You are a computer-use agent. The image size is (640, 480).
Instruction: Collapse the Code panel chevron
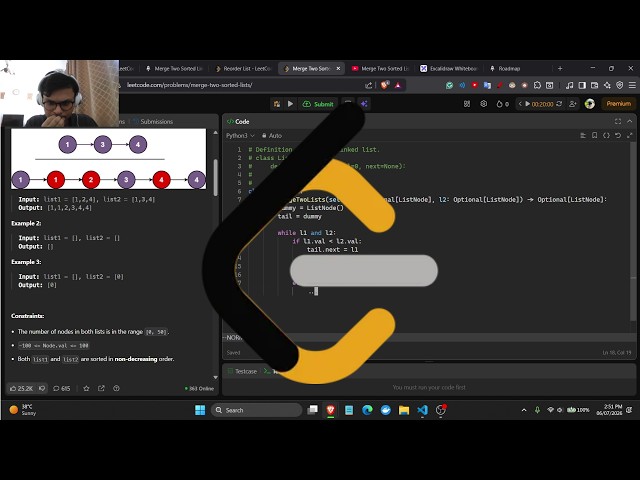click(x=630, y=122)
